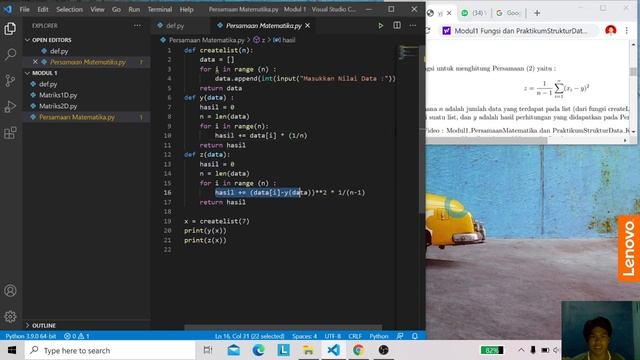This screenshot has height=360, width=640.
Task: Open the Go menu
Action: (x=116, y=9)
